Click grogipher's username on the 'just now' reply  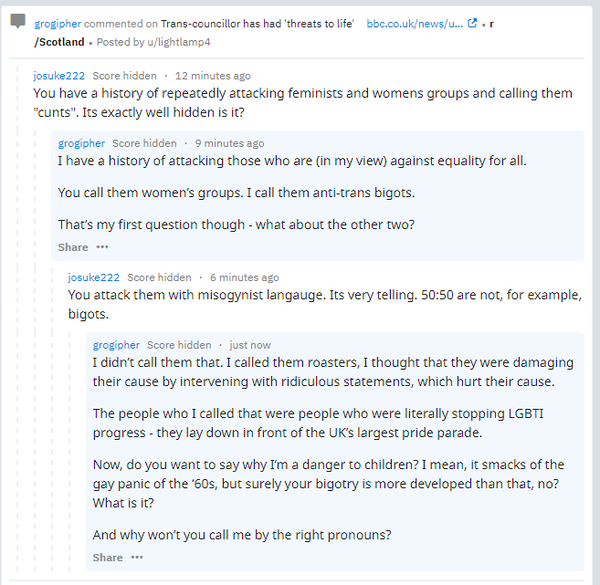tap(117, 345)
